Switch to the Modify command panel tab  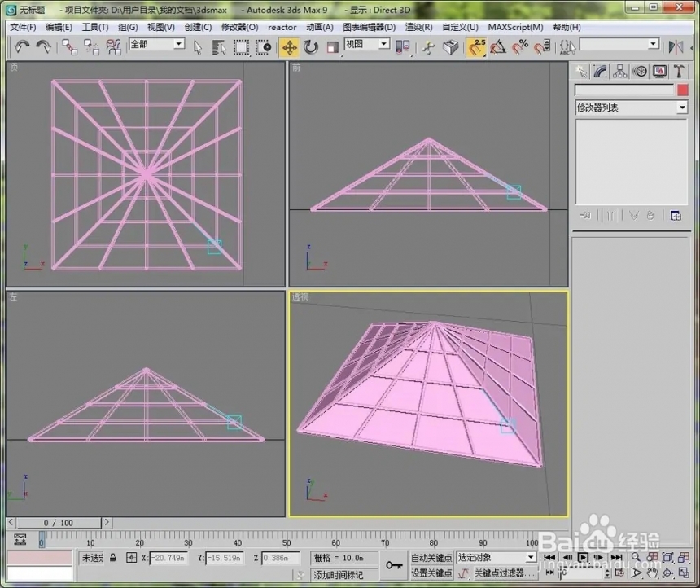pos(601,72)
